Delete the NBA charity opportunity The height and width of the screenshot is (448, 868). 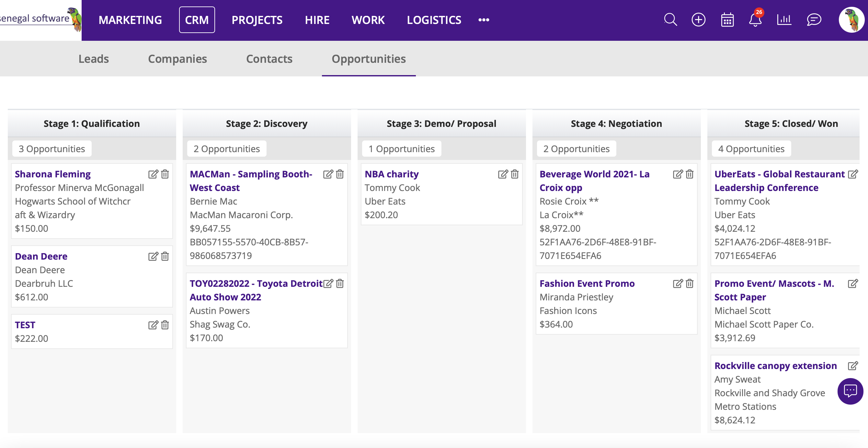click(515, 174)
